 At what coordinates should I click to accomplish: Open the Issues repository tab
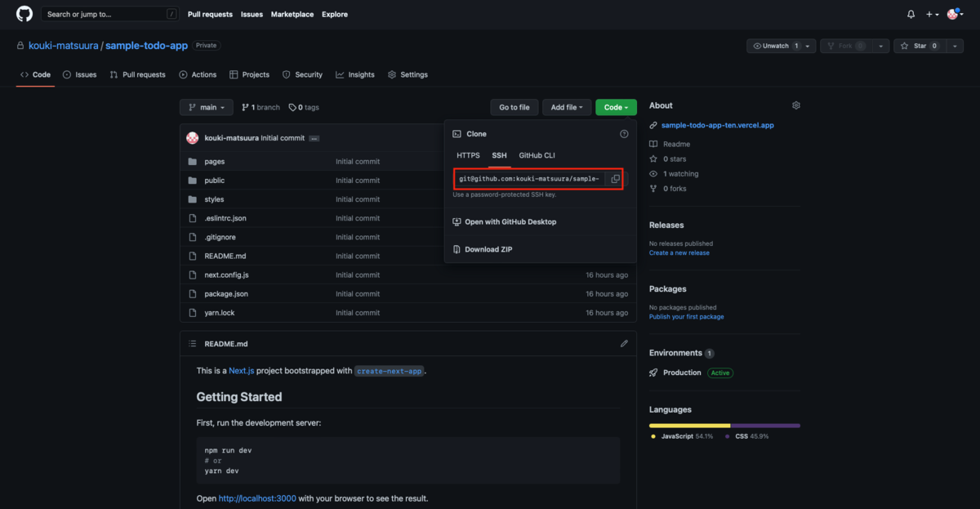[x=79, y=74]
